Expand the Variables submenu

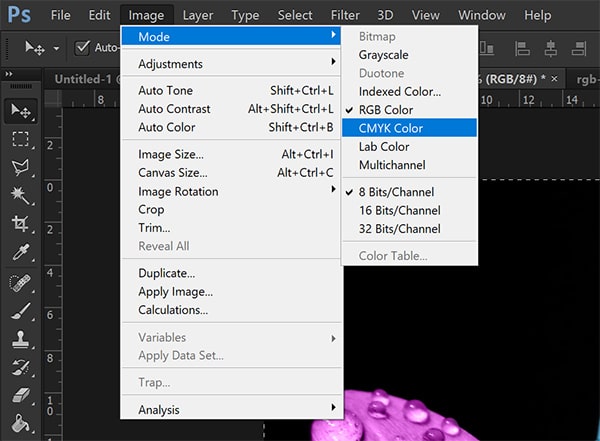231,337
